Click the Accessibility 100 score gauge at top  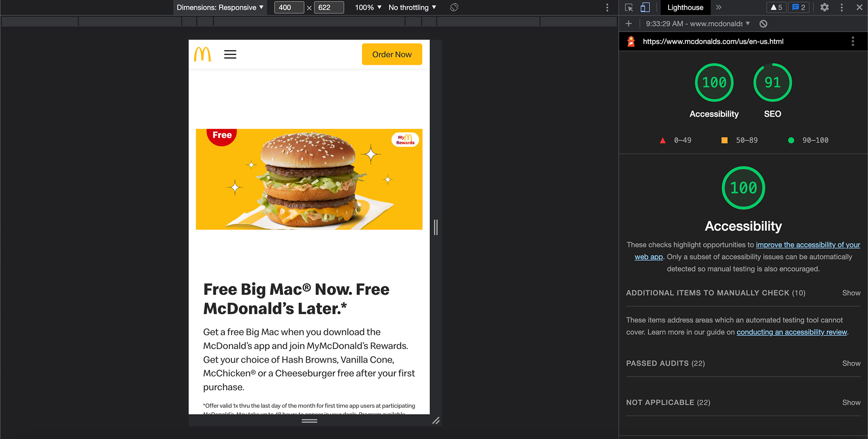coord(714,83)
